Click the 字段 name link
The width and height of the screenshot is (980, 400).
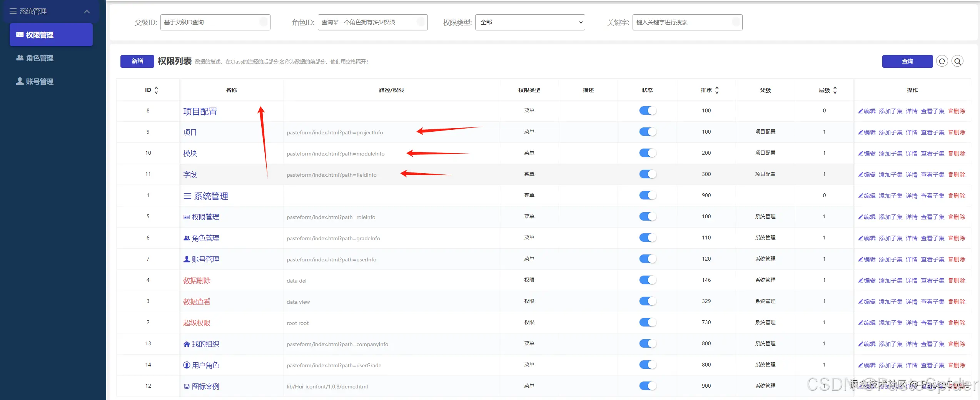coord(190,175)
